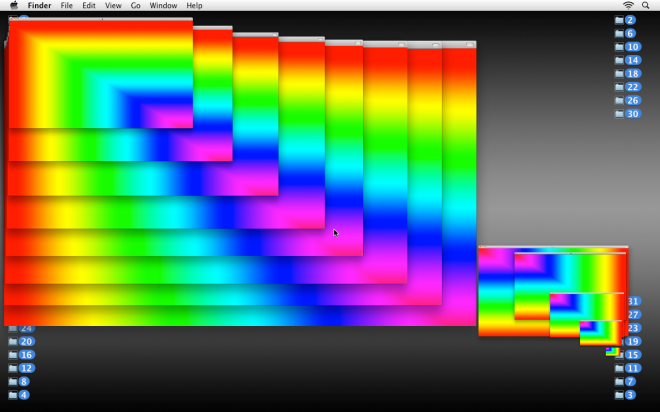
Task: Open the Finder menu
Action: coord(39,6)
